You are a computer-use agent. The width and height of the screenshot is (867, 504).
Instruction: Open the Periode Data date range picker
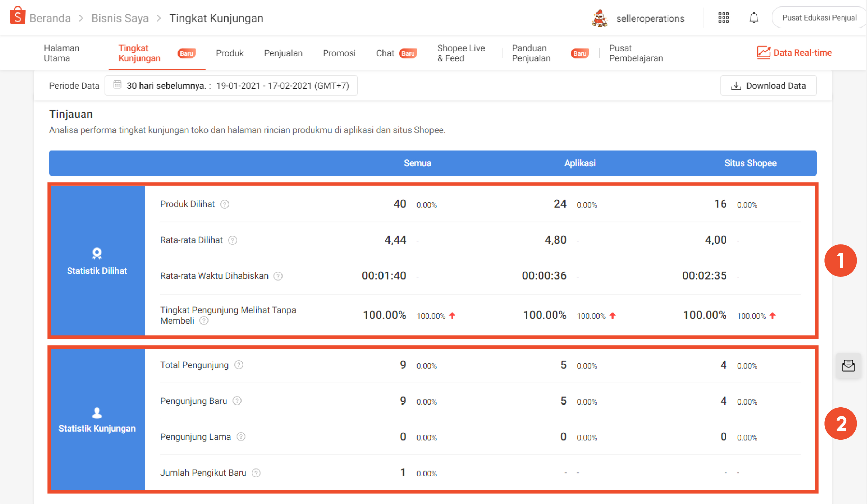(x=231, y=86)
